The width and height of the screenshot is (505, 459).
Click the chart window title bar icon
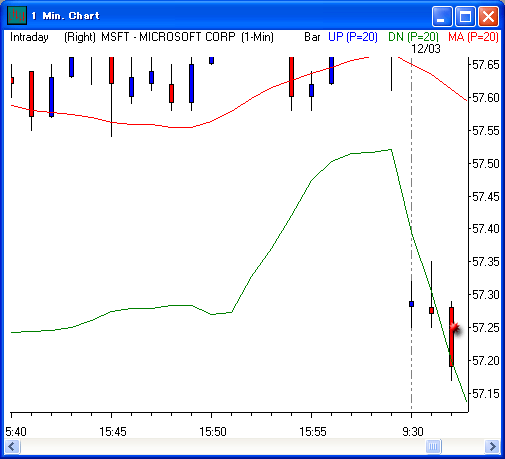(x=16, y=16)
